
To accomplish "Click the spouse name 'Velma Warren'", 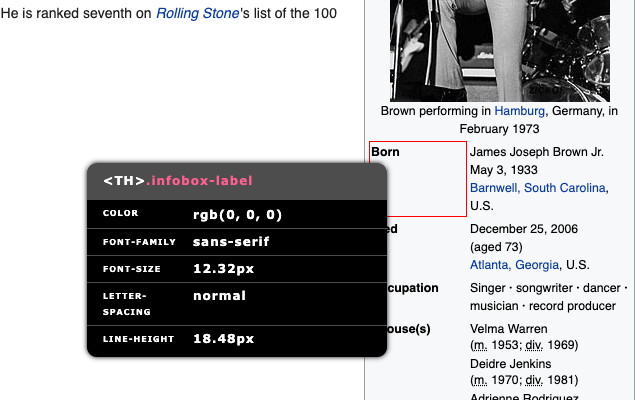I will [509, 329].
